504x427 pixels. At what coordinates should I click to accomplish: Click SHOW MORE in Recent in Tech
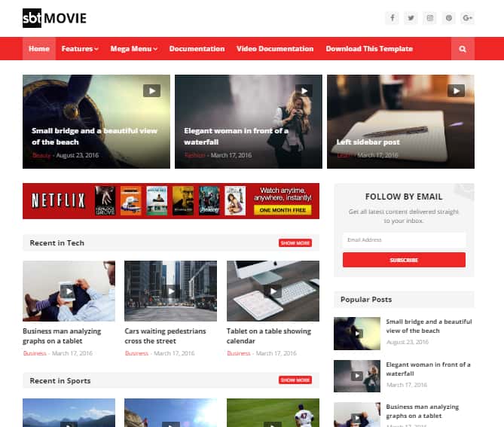coord(295,243)
